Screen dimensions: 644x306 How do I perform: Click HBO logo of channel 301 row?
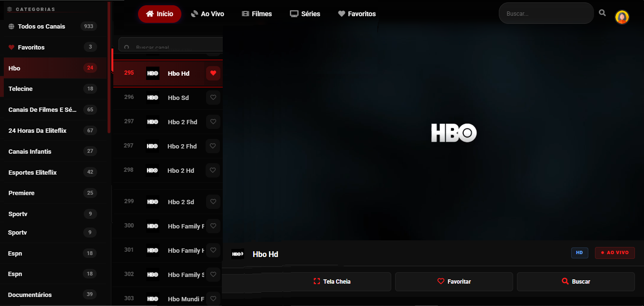pyautogui.click(x=153, y=250)
